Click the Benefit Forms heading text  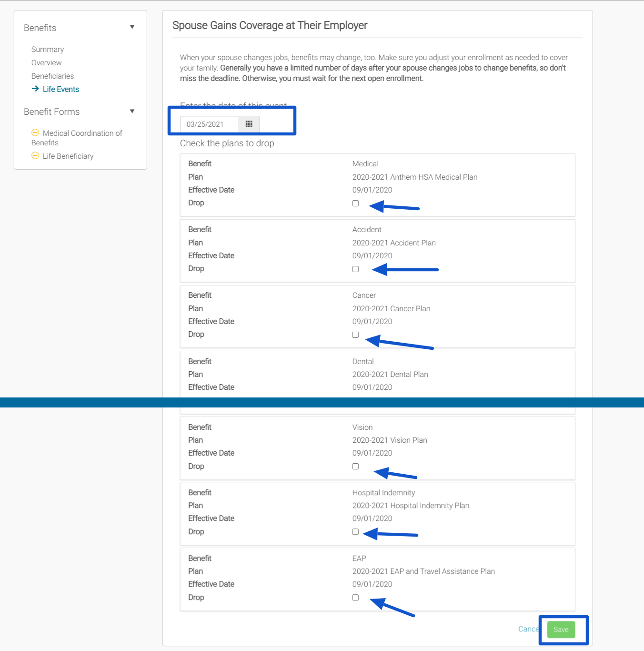52,112
